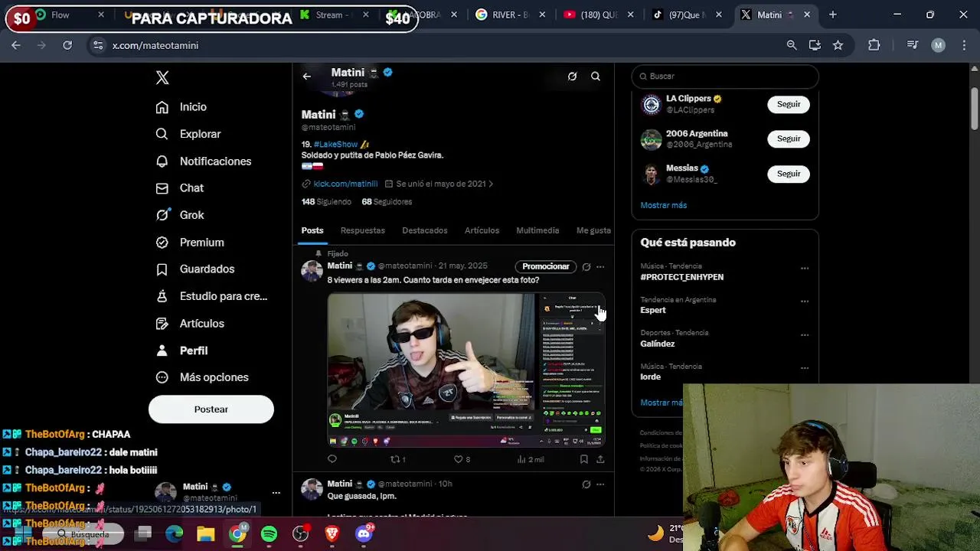View analytics of the pinned post
The height and width of the screenshot is (551, 980).
pos(531,459)
